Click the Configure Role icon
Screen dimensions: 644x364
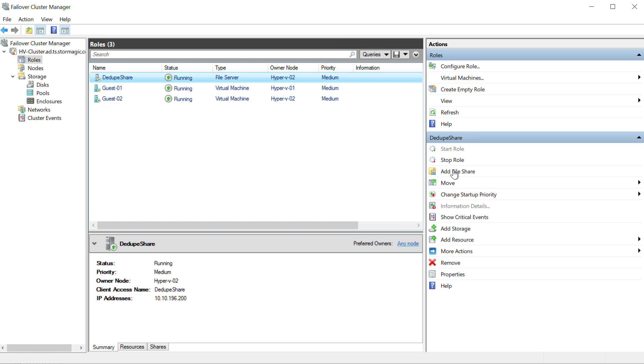(432, 66)
